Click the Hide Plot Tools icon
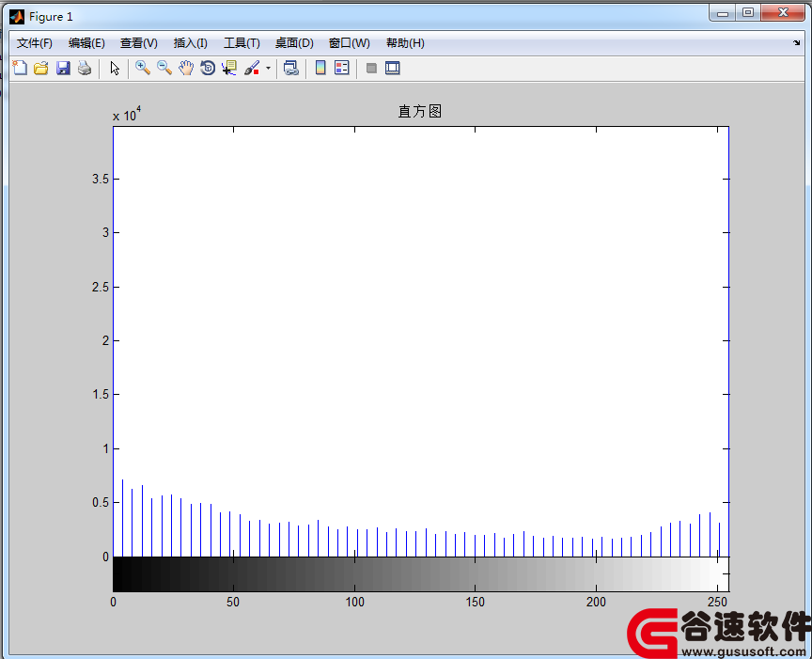 click(x=371, y=68)
